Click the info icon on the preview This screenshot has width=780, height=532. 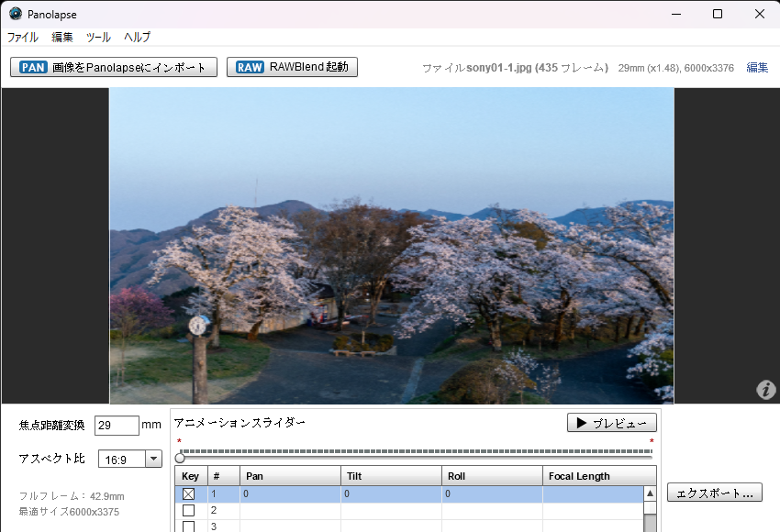(x=765, y=390)
